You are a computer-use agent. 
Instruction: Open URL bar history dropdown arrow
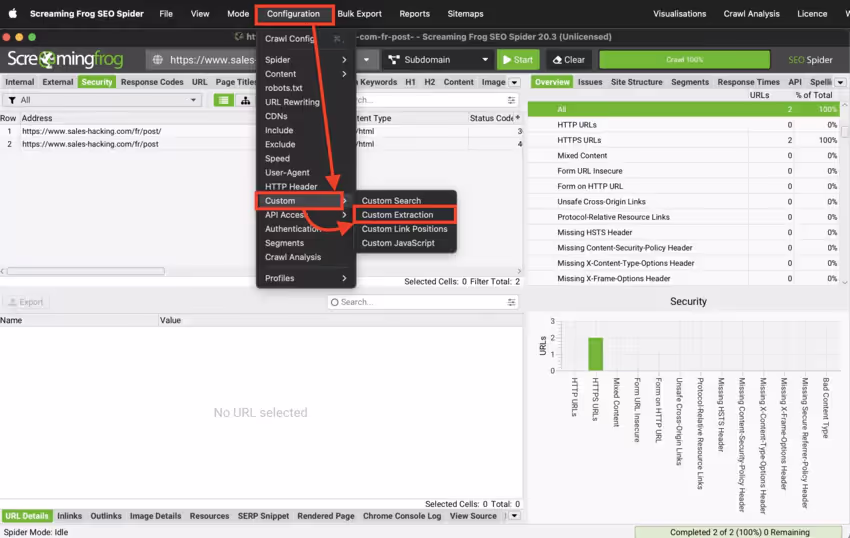pyautogui.click(x=366, y=60)
